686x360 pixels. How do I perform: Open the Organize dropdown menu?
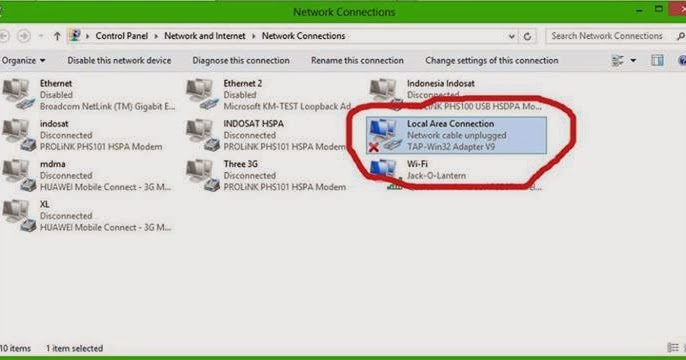pyautogui.click(x=24, y=60)
